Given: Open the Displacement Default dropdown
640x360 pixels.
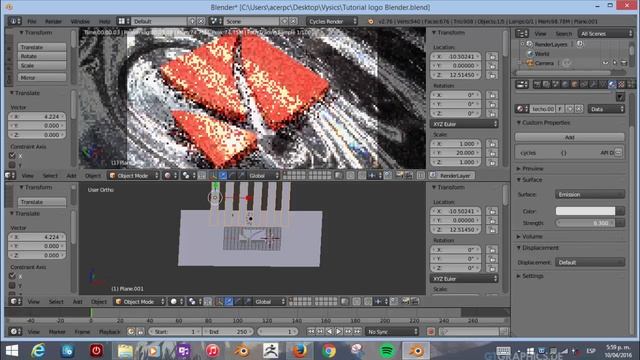Looking at the screenshot, I should pos(590,262).
